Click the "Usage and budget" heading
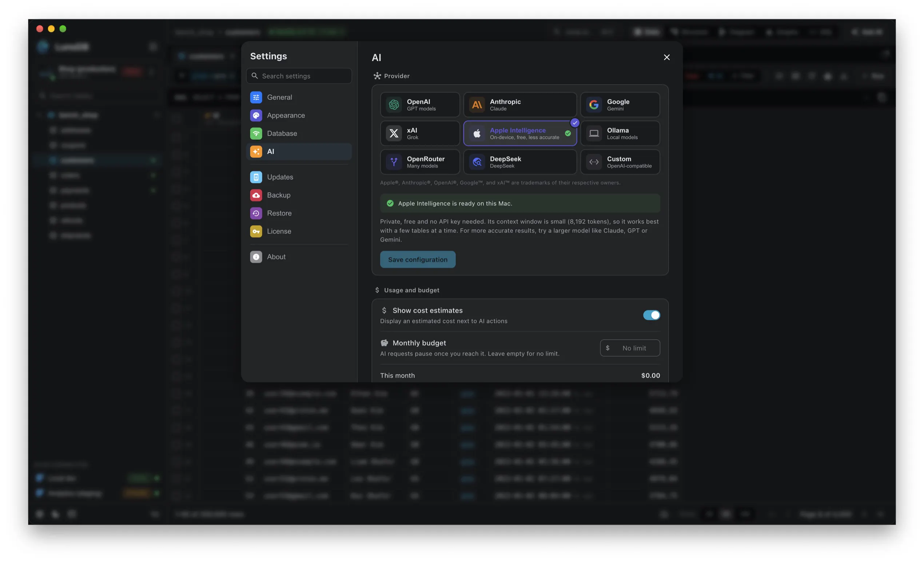Image resolution: width=924 pixels, height=562 pixels. (411, 290)
